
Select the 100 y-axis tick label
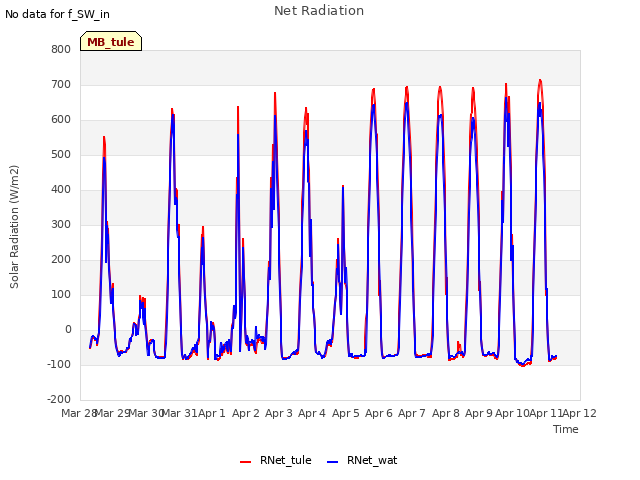[x=61, y=294]
